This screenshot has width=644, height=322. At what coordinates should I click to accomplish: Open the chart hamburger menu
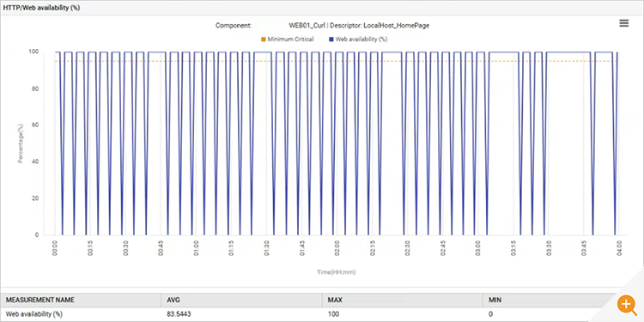pyautogui.click(x=624, y=23)
